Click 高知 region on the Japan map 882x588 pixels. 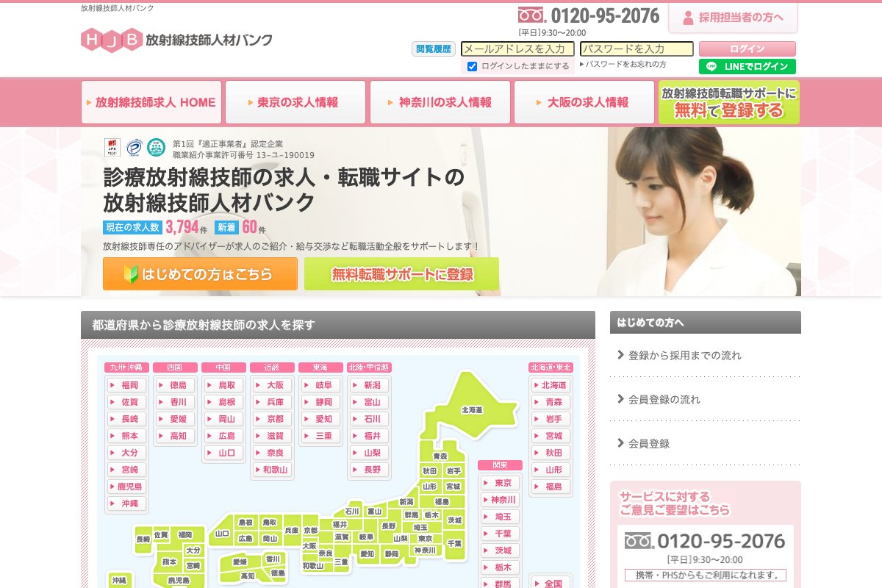[x=248, y=576]
